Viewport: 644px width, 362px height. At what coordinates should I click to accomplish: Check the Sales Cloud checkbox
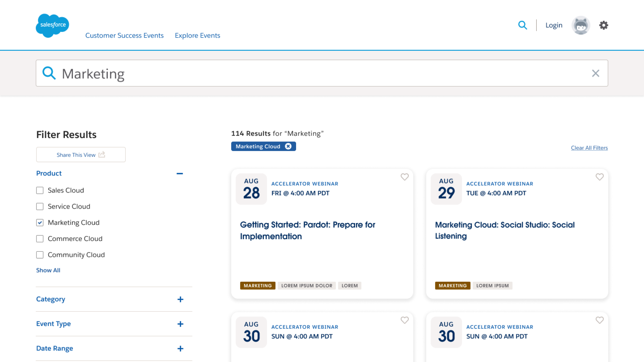tap(40, 190)
